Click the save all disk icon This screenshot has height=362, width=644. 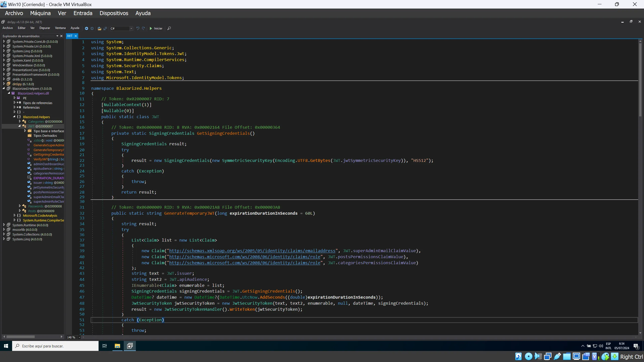pyautogui.click(x=105, y=28)
